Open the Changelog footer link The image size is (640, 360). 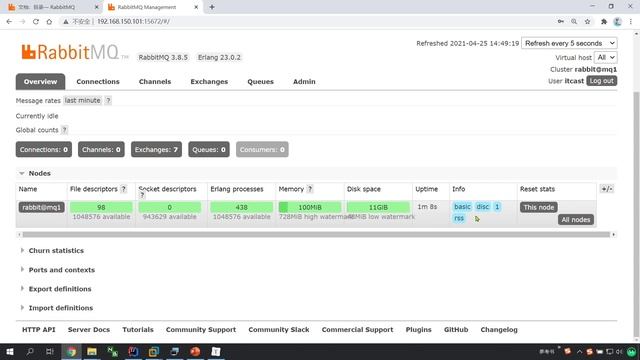click(x=499, y=330)
